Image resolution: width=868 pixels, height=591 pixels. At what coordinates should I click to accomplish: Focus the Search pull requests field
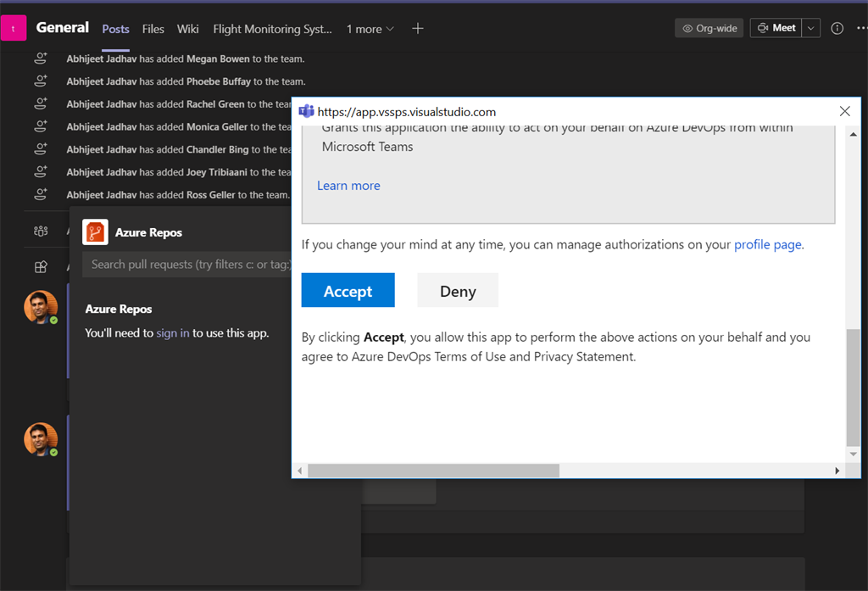(188, 265)
